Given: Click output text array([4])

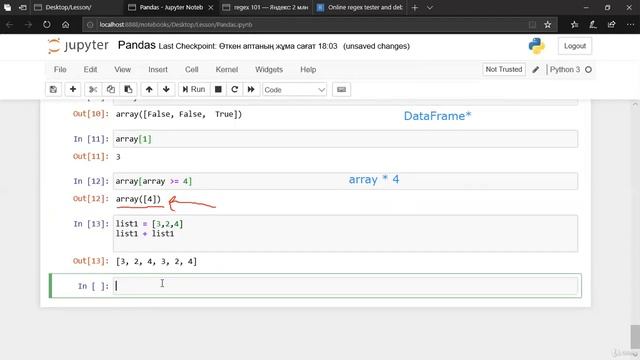Looking at the screenshot, I should tap(138, 199).
